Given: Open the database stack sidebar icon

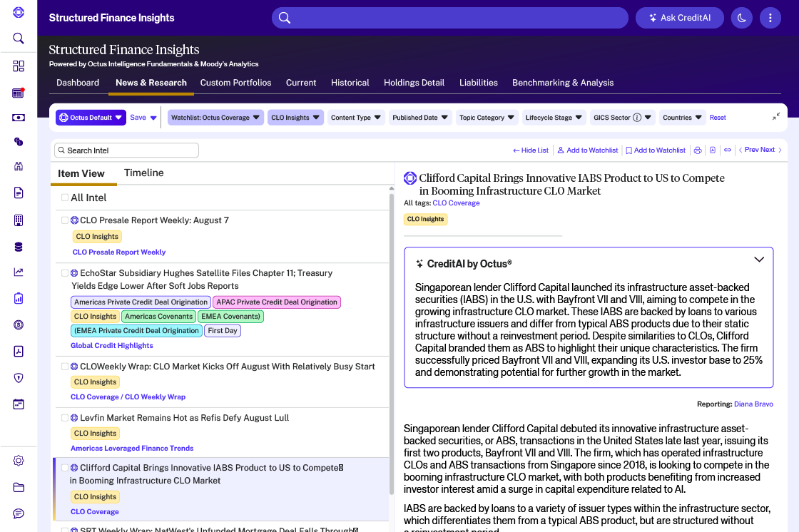Looking at the screenshot, I should 19,247.
